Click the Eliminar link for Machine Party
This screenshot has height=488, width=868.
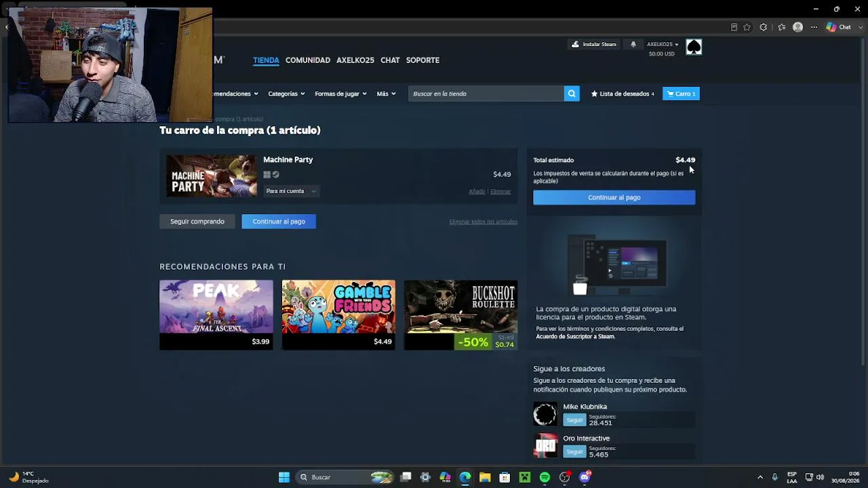tap(500, 192)
